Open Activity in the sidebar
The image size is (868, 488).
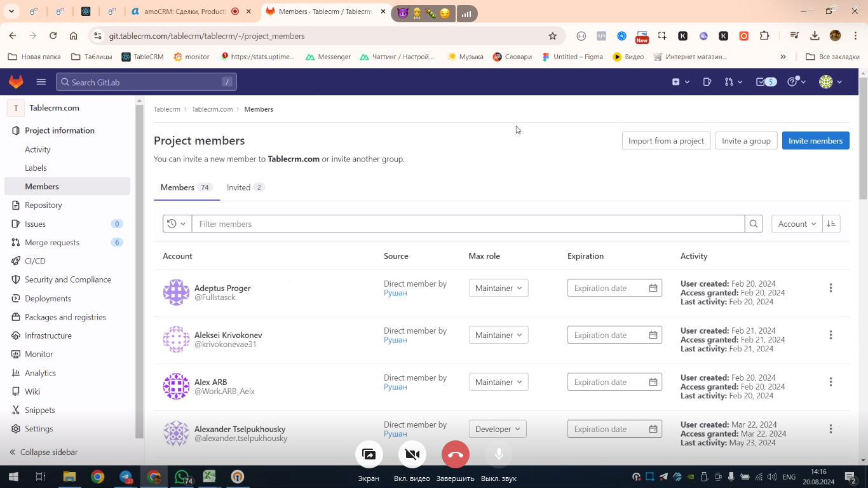[x=37, y=149]
